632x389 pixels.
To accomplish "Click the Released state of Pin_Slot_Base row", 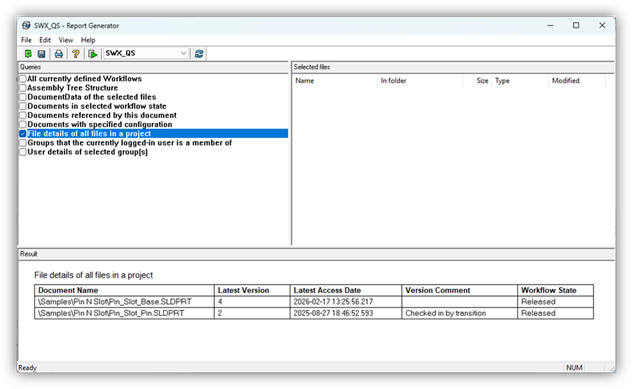I will coord(555,302).
